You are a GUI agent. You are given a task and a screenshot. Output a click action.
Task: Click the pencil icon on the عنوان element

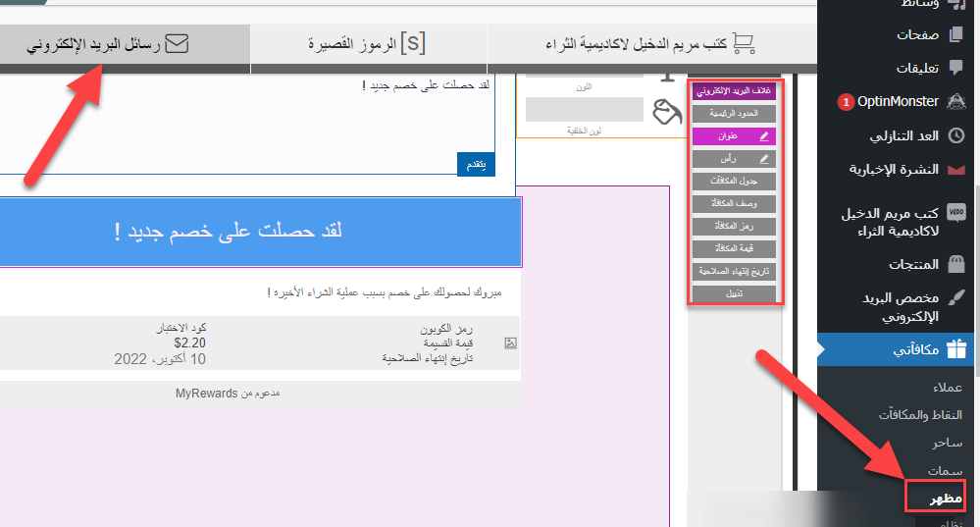[x=764, y=136]
